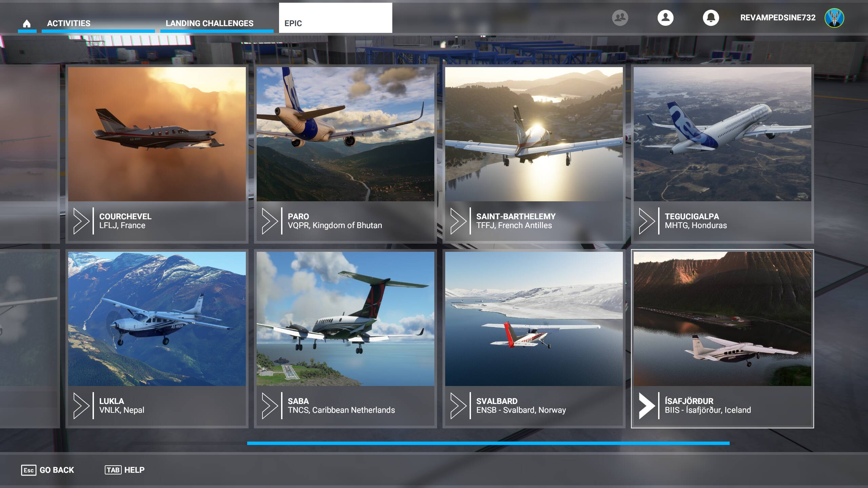The width and height of the screenshot is (868, 488).
Task: Click the blue horizontal scroll bar
Action: pos(488,443)
